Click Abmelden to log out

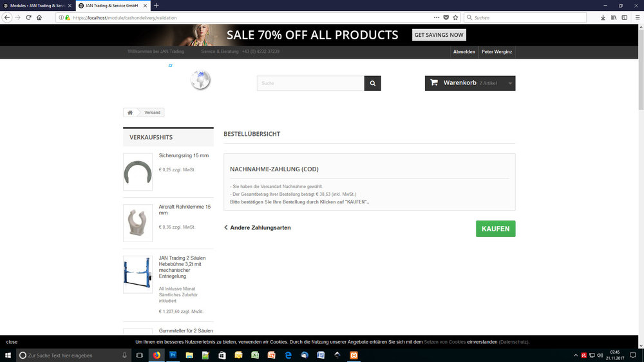[x=464, y=52]
